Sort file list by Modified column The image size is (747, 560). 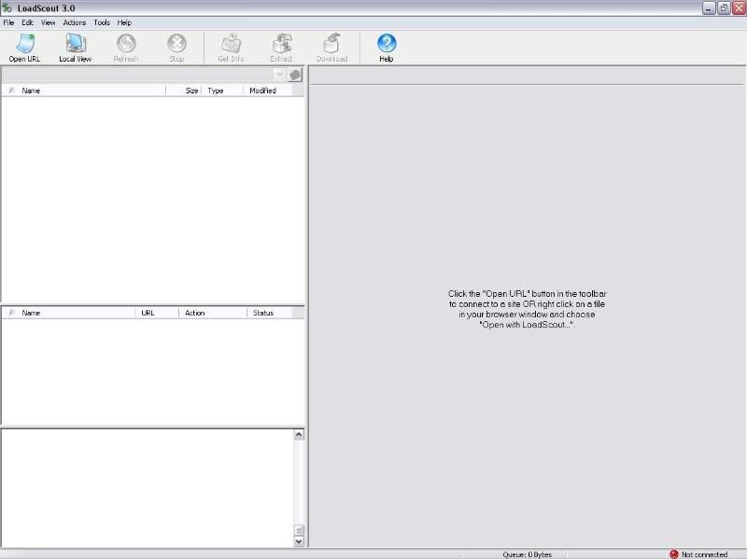(x=267, y=91)
